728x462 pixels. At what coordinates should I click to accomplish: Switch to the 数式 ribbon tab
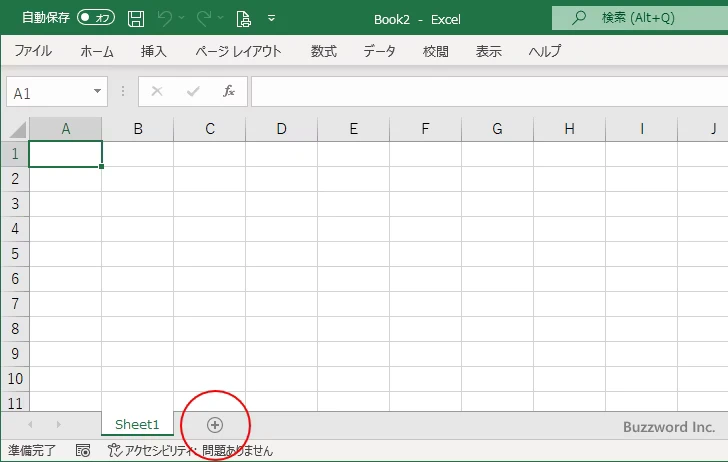(x=324, y=51)
